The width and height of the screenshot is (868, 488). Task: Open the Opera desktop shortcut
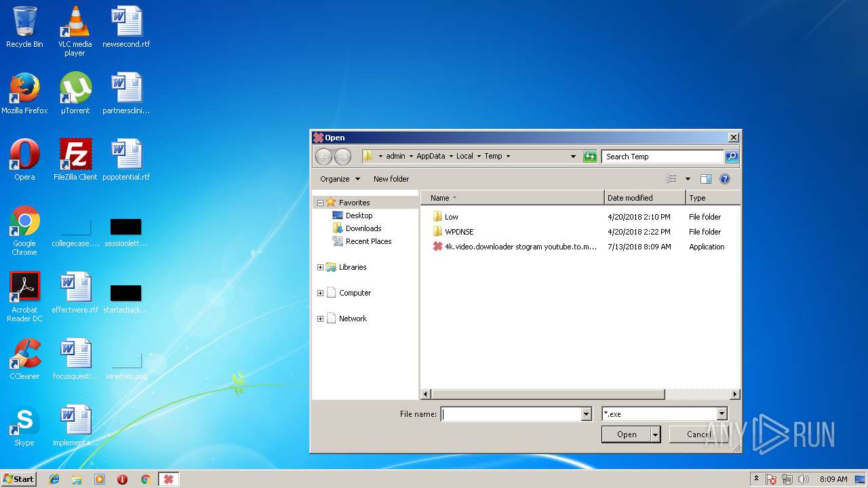point(24,160)
